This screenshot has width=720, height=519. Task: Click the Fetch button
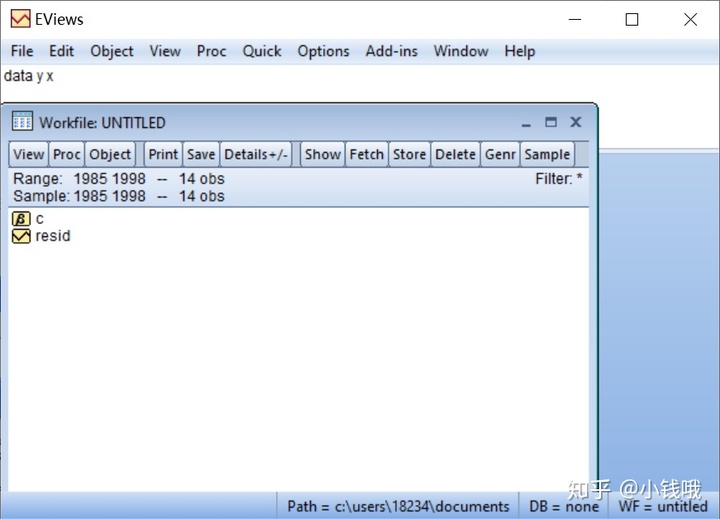click(366, 154)
